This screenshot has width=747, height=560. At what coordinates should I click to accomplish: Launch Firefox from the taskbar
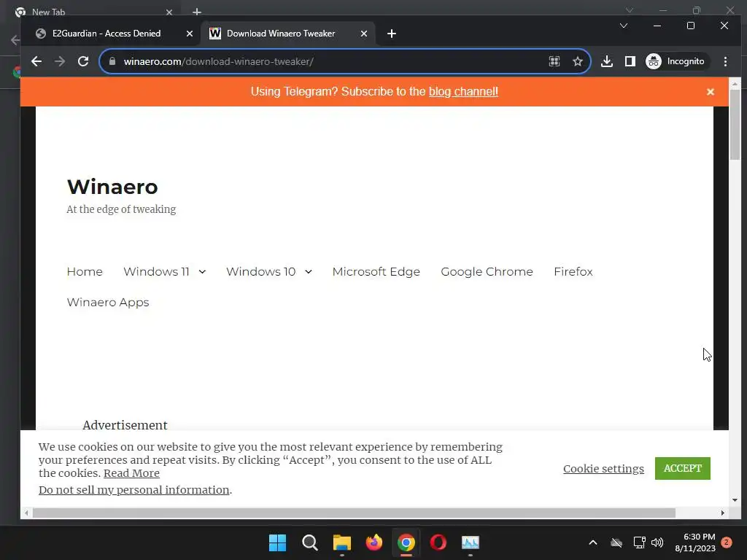(374, 542)
